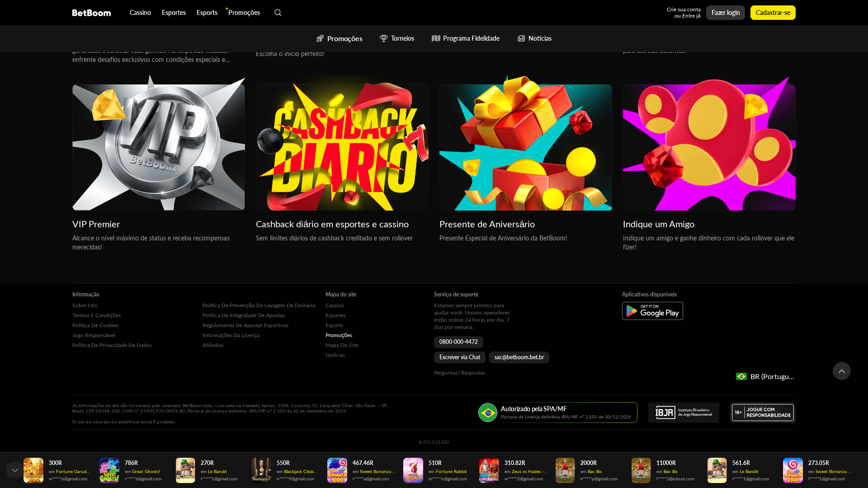Open the Cashback Diário promotion image

(342, 143)
